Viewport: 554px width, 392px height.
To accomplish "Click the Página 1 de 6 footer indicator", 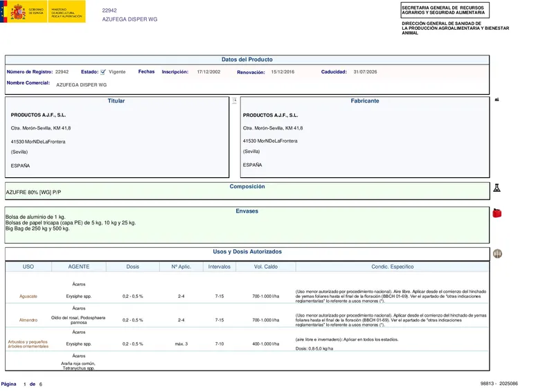I will point(21,384).
